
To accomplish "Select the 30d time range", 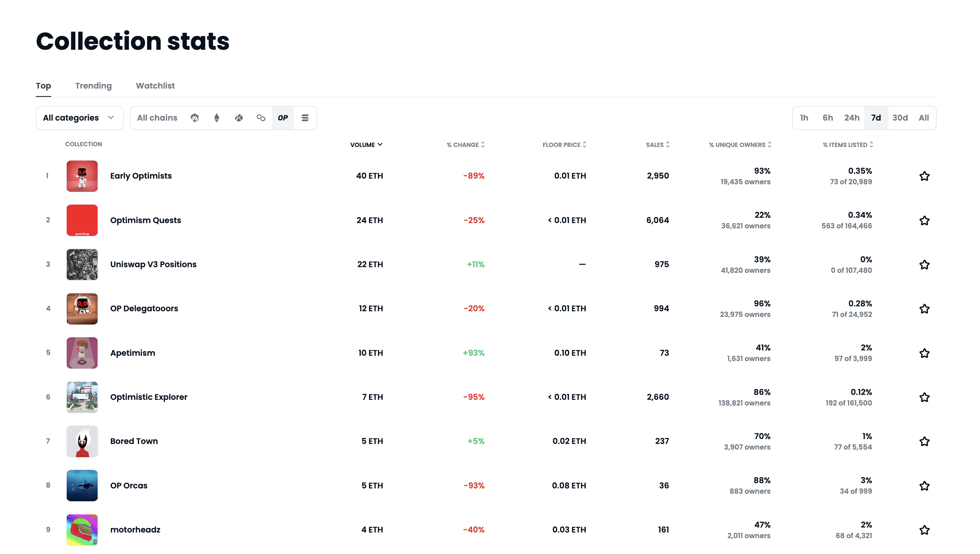I will pyautogui.click(x=900, y=118).
